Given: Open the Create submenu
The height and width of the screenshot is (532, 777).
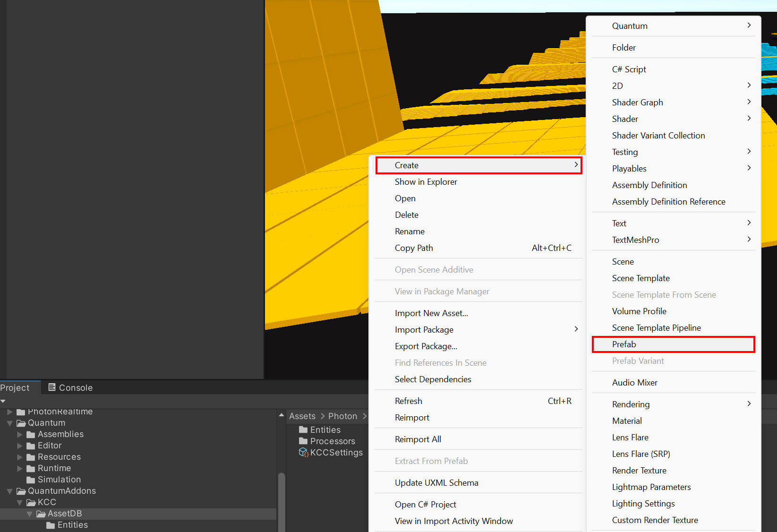Looking at the screenshot, I should coord(478,165).
